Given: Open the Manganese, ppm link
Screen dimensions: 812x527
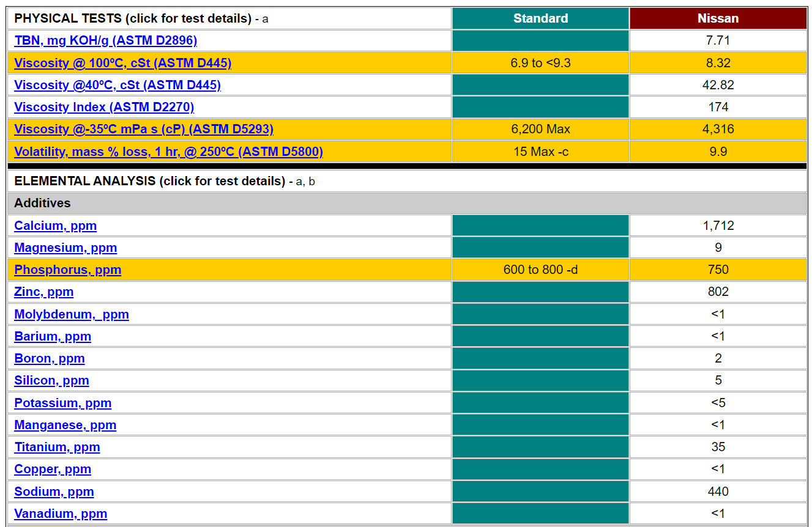Looking at the screenshot, I should point(65,425).
